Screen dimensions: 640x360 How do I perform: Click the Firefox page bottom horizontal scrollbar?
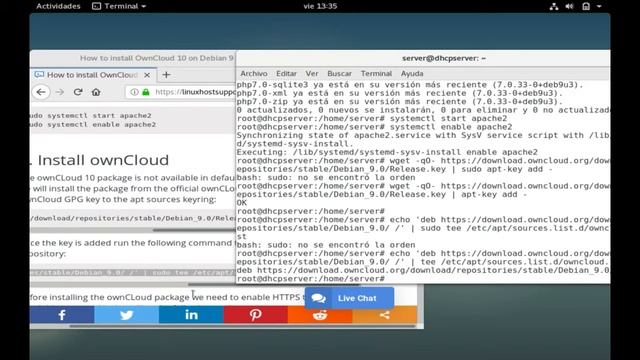coord(243,326)
